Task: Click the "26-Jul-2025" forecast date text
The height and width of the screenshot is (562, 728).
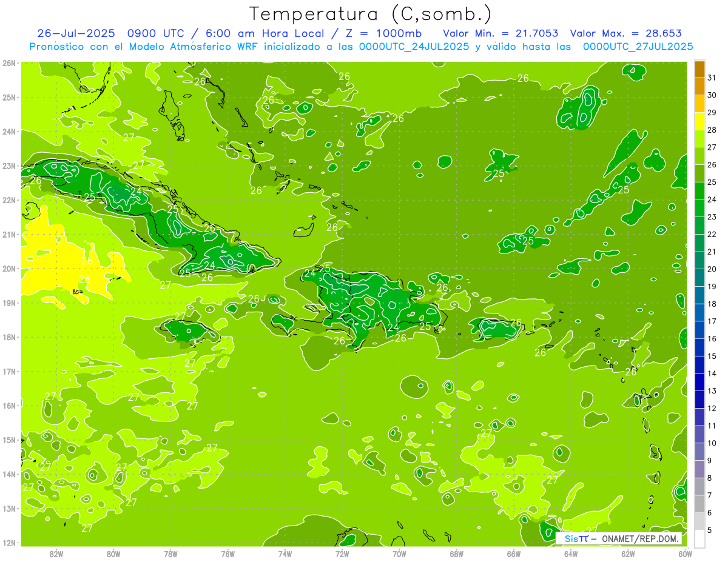Action: point(77,33)
